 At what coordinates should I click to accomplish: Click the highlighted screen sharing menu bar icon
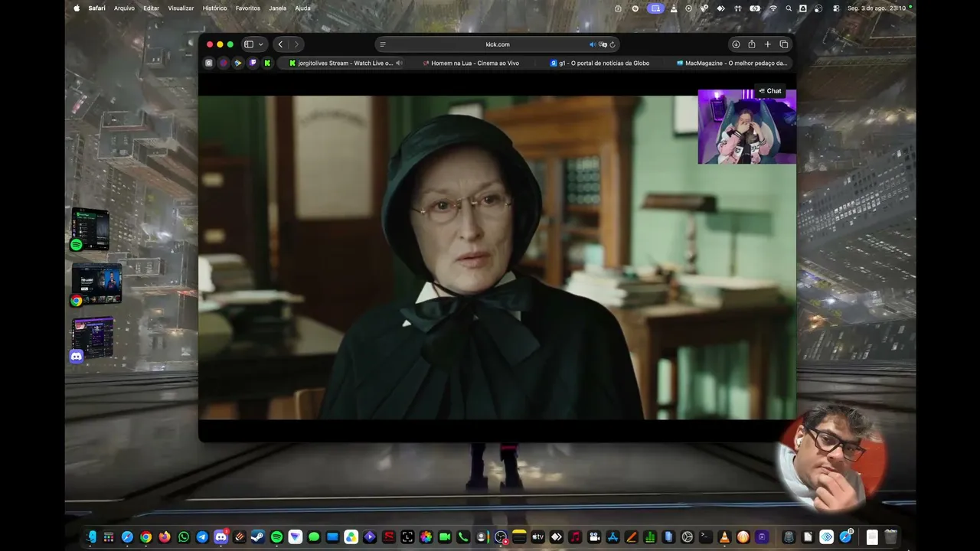655,8
